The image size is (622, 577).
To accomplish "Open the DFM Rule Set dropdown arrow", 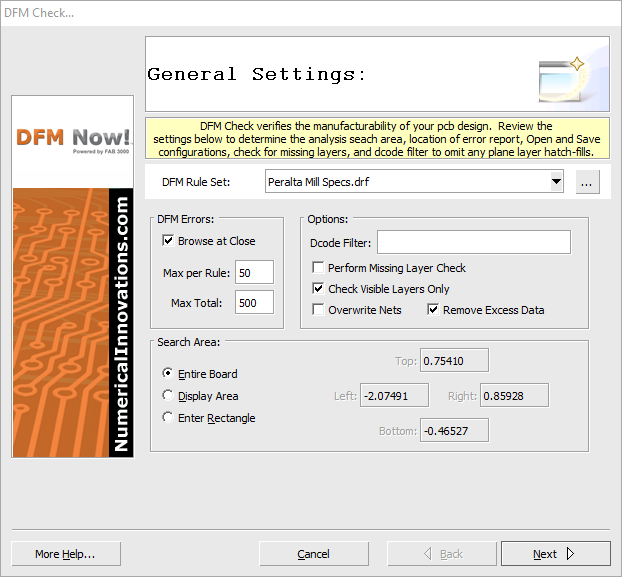I will point(556,182).
